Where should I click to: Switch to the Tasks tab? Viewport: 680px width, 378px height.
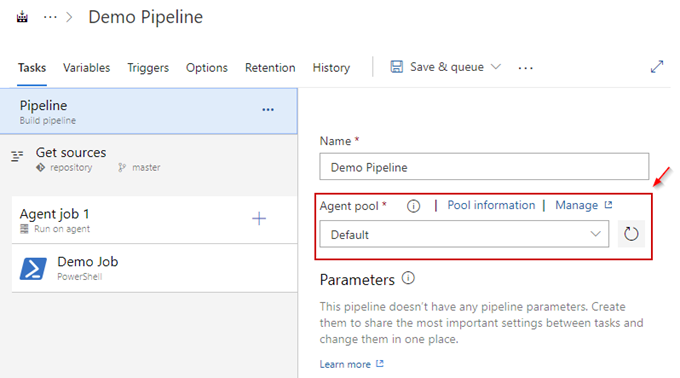click(32, 68)
